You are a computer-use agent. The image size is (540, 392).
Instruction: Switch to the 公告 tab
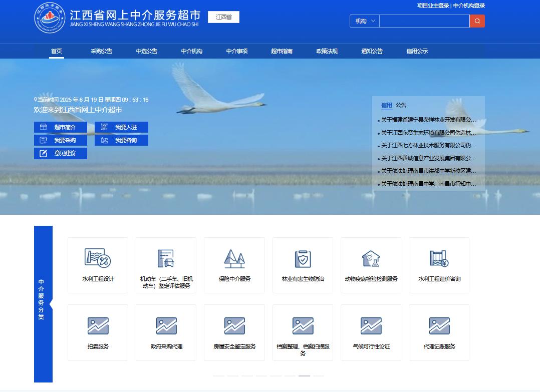click(x=401, y=105)
